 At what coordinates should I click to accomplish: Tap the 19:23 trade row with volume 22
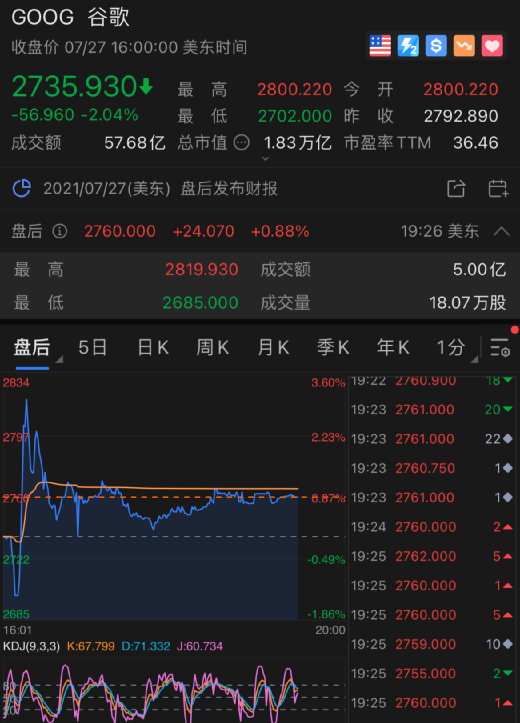[432, 439]
